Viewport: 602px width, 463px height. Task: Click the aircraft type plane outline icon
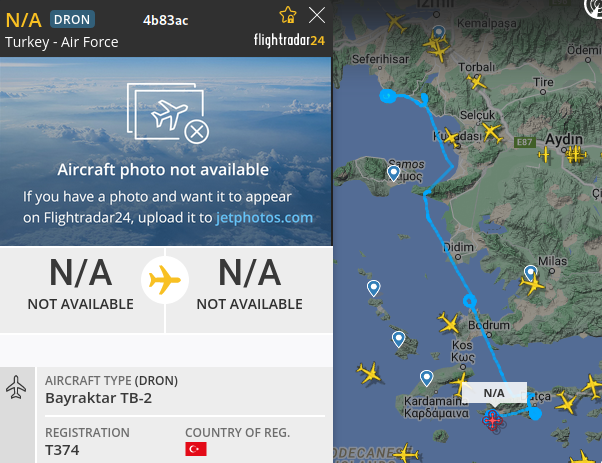point(16,387)
